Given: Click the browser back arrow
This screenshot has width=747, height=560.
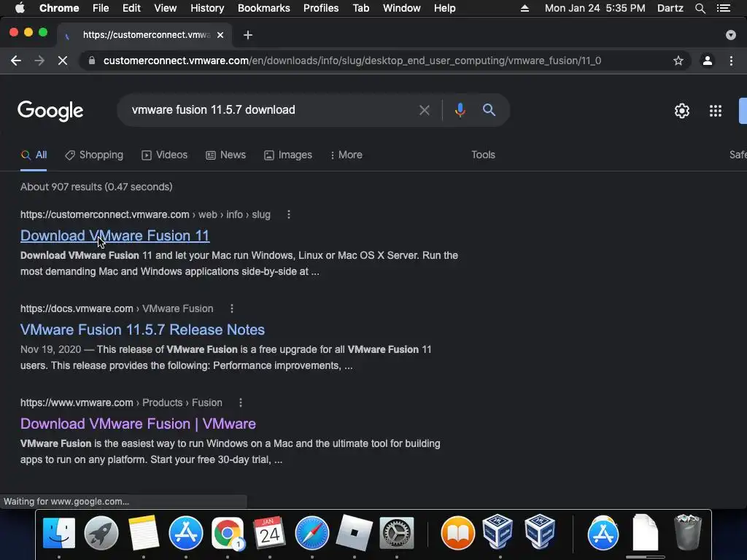Looking at the screenshot, I should pyautogui.click(x=16, y=61).
